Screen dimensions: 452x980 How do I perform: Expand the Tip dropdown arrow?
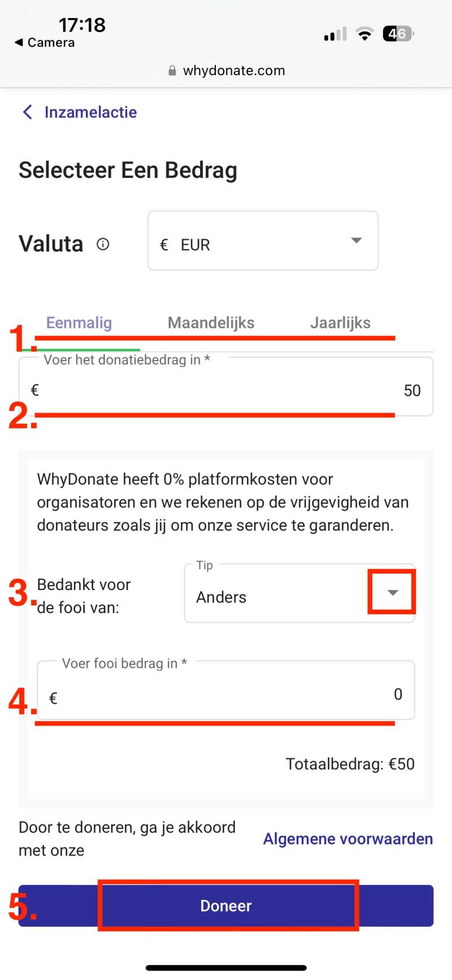coord(392,592)
